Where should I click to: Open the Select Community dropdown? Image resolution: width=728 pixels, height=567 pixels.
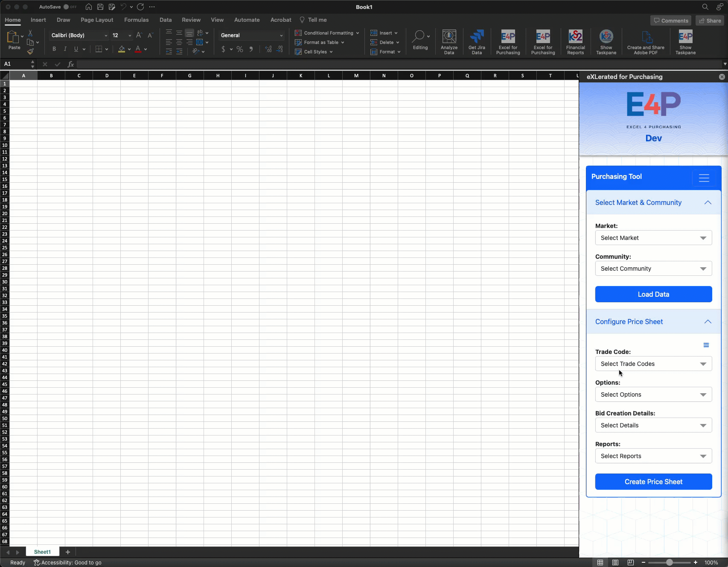(x=653, y=269)
